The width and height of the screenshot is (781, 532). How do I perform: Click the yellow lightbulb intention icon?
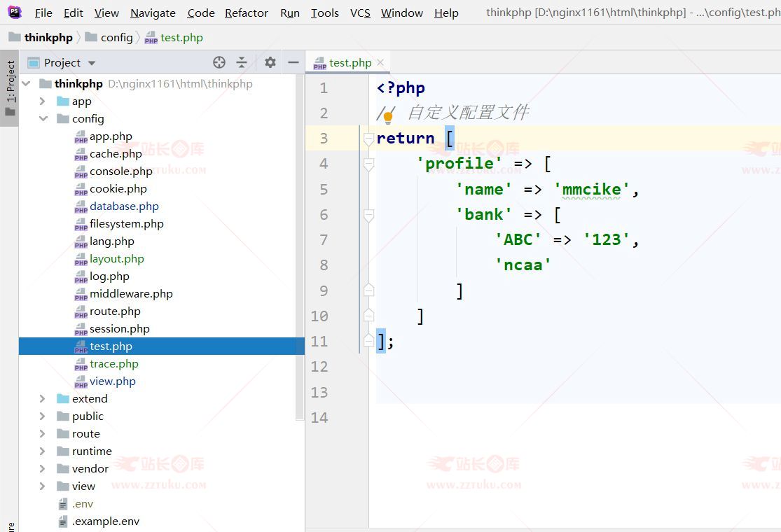click(x=387, y=118)
